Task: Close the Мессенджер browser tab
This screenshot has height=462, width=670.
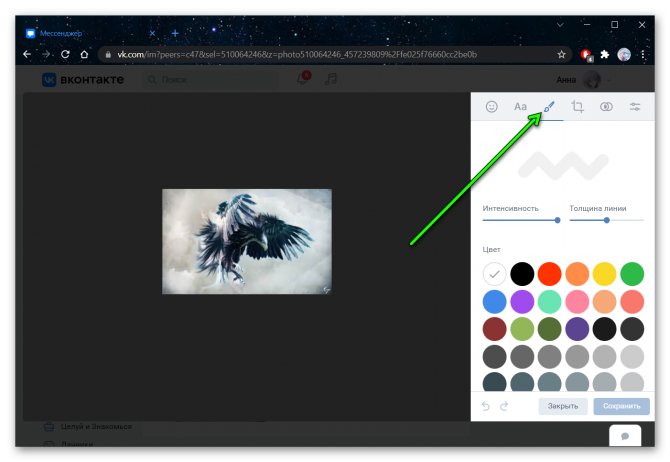Action: (152, 33)
